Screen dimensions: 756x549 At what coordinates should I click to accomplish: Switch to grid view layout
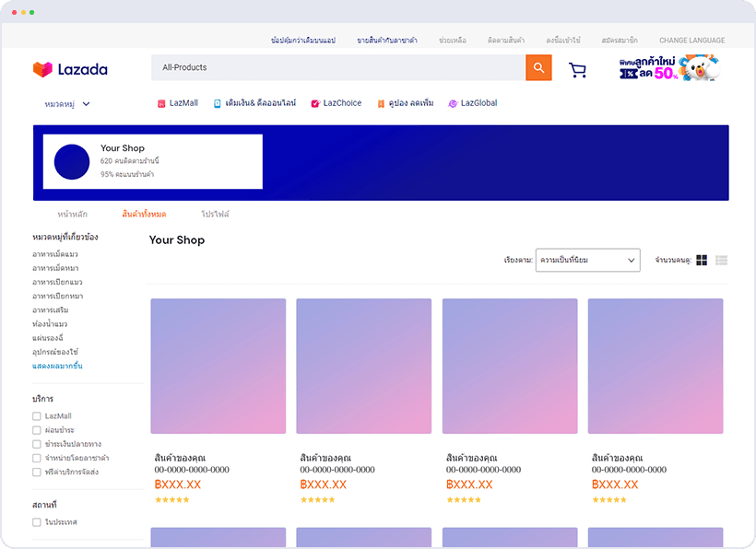(702, 260)
